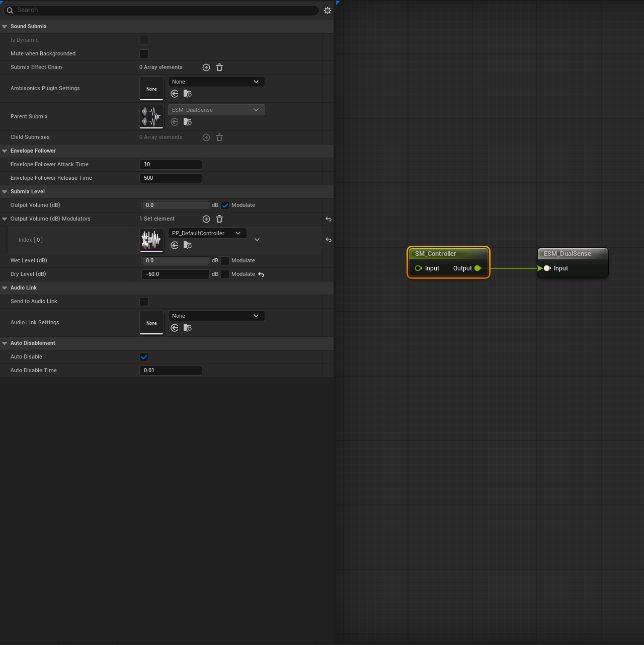Browse to Audio Link Settings asset
The image size is (644, 645).
click(x=188, y=328)
